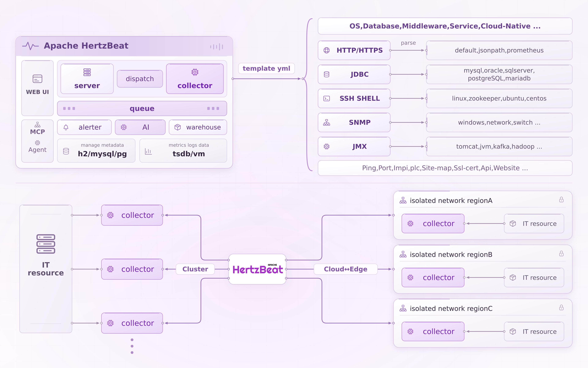This screenshot has height=368, width=588.
Task: Click the "Cloud↔Edge" label
Action: [x=345, y=269]
